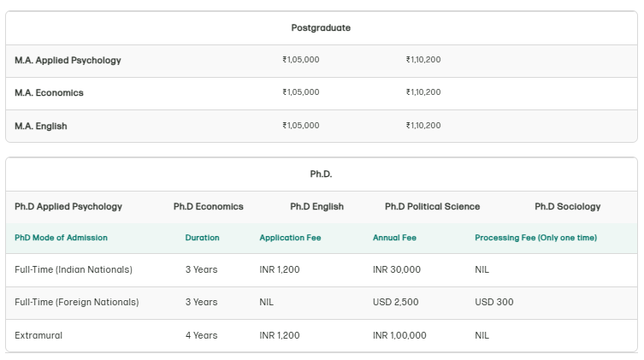This screenshot has width=644, height=360.
Task: Show the Ph.D Sociology tab
Action: [567, 206]
